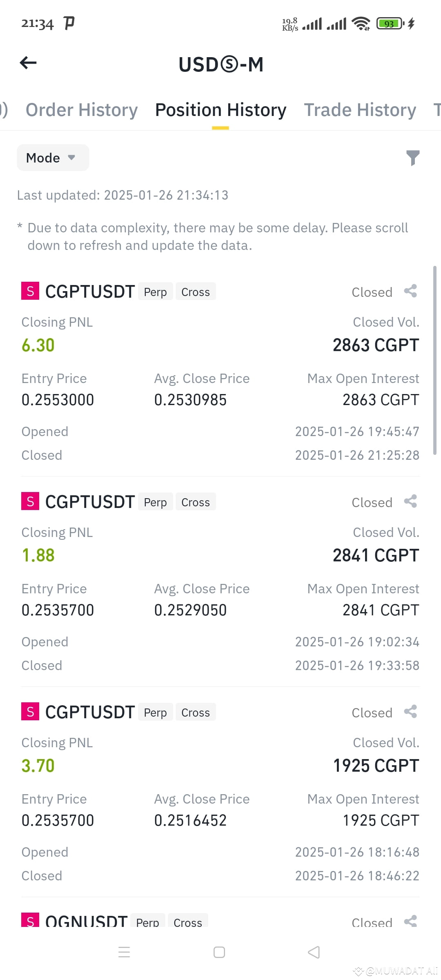Tap Android home square button
Image resolution: width=441 pixels, height=980 pixels.
[x=219, y=952]
